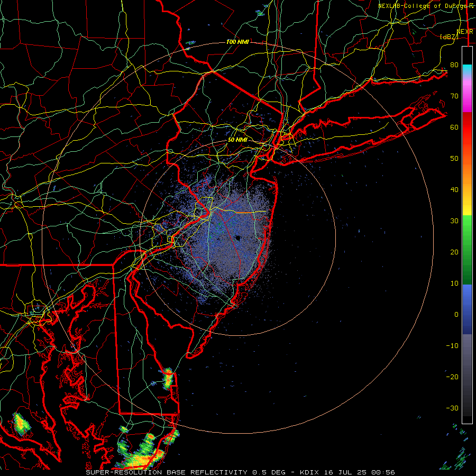Screen dimensions: 476x476
Task: Pick the gray segment of the colorbar
Action: coord(467,358)
